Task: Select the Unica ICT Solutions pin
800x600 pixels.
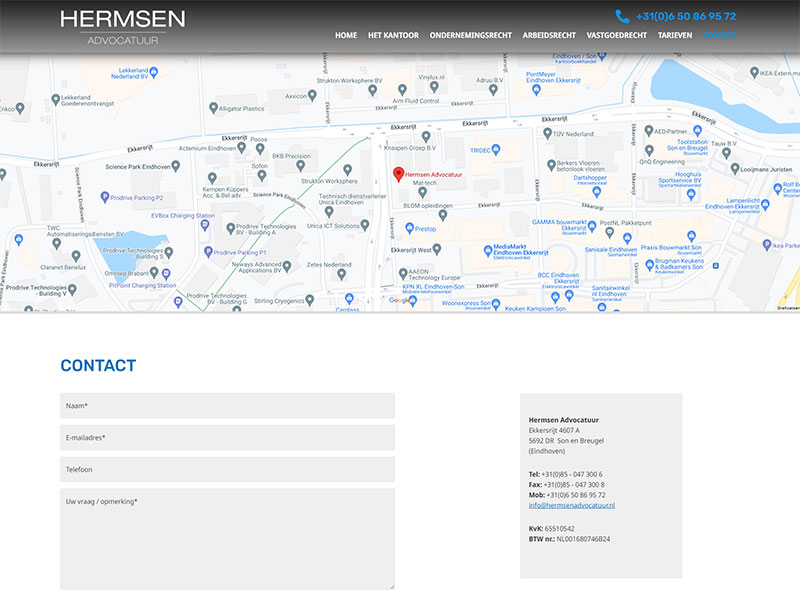Action: click(365, 225)
